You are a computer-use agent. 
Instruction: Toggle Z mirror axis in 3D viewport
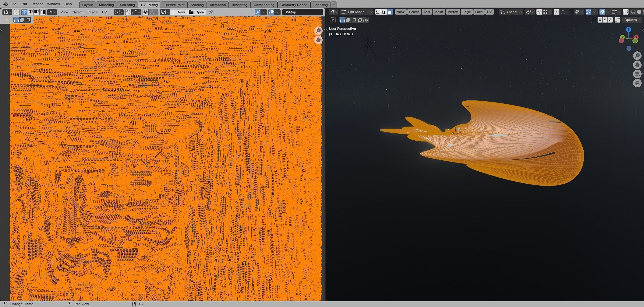point(610,20)
